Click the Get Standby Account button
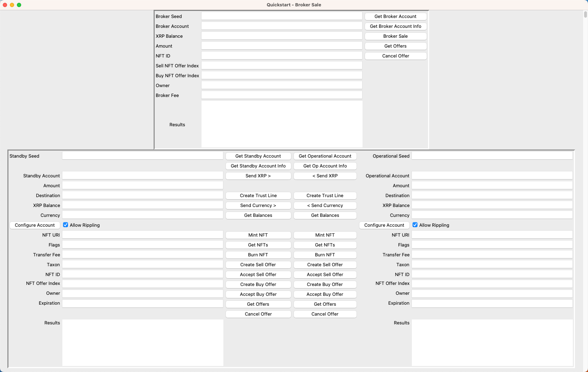 258,156
